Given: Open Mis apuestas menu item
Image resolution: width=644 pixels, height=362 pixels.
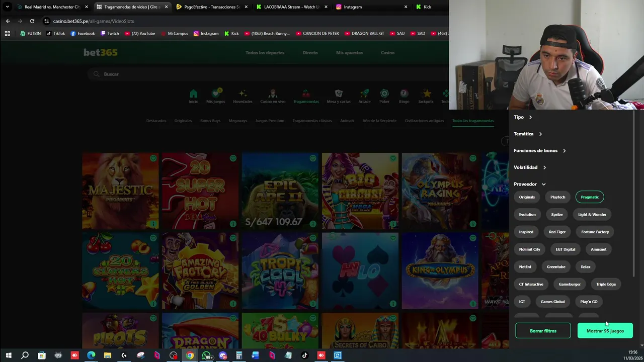Looking at the screenshot, I should (x=349, y=53).
